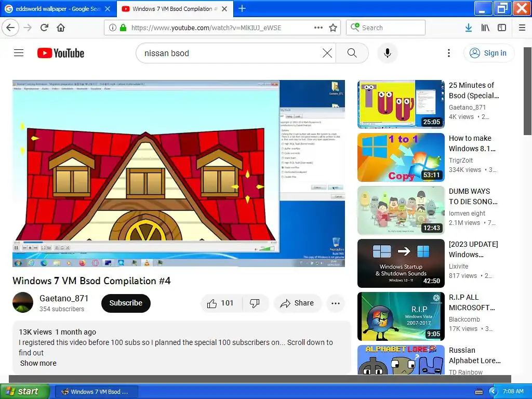Click the Sign in button

pyautogui.click(x=488, y=53)
